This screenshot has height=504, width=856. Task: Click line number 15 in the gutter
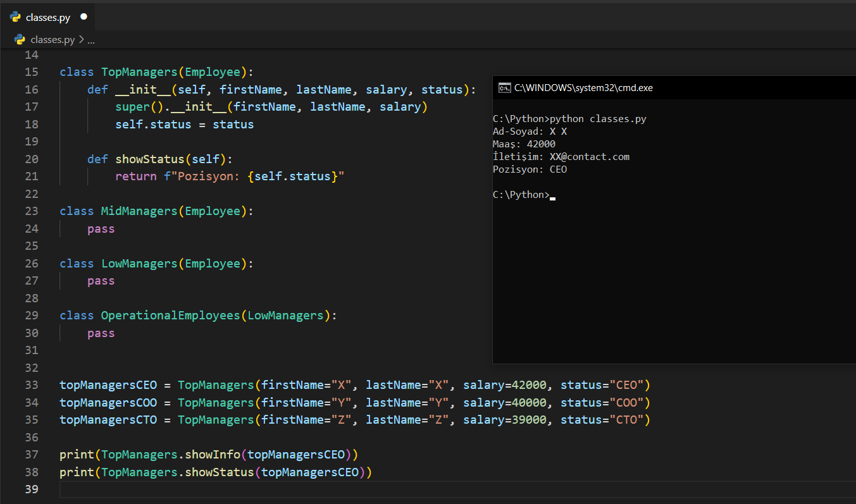tap(32, 72)
